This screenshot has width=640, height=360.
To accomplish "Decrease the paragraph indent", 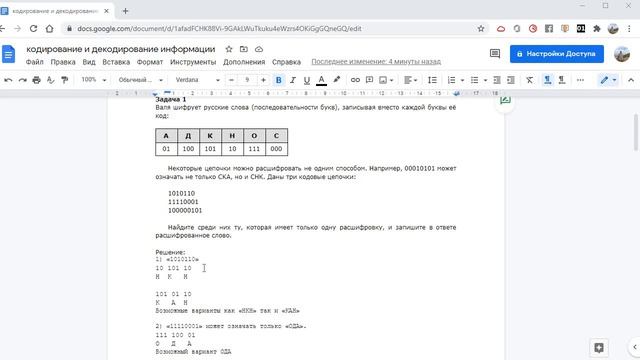I will point(497,80).
